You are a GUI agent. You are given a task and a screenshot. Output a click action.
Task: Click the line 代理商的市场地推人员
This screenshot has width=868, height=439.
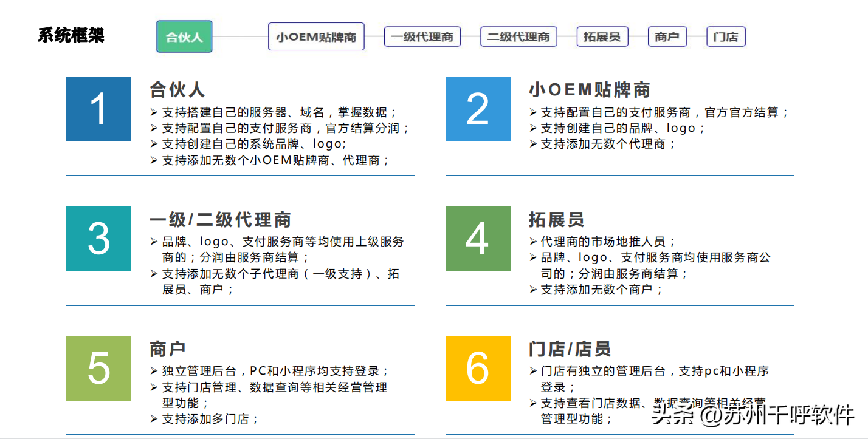603,242
